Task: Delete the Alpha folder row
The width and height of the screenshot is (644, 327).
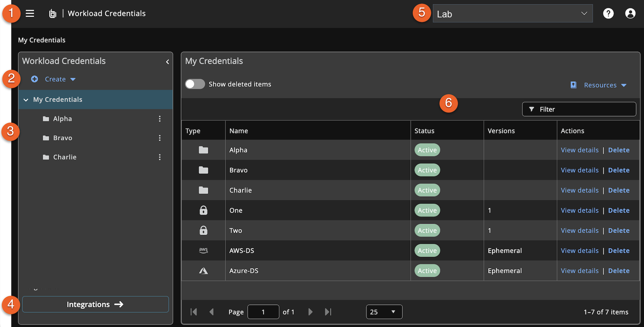Action: point(619,150)
